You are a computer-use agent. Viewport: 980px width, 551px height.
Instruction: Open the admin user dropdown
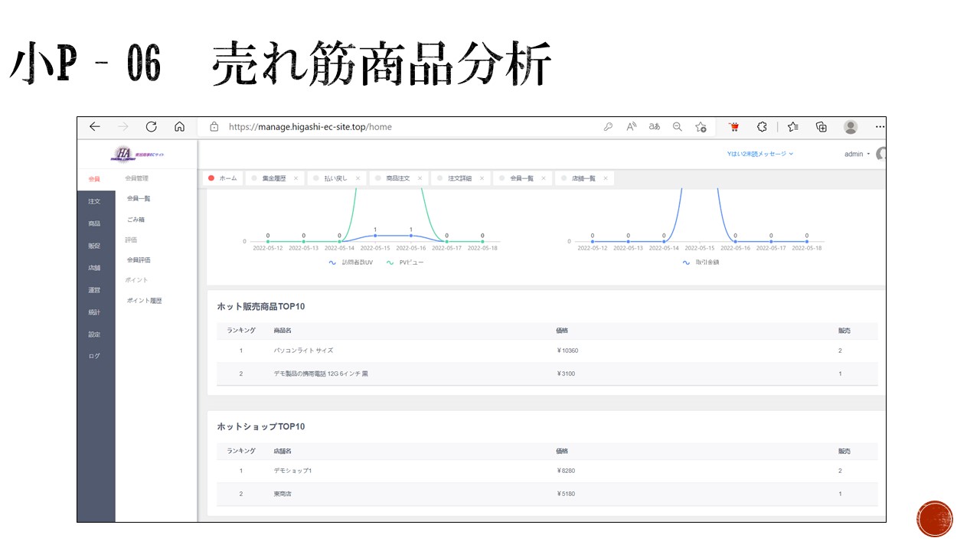coord(857,154)
